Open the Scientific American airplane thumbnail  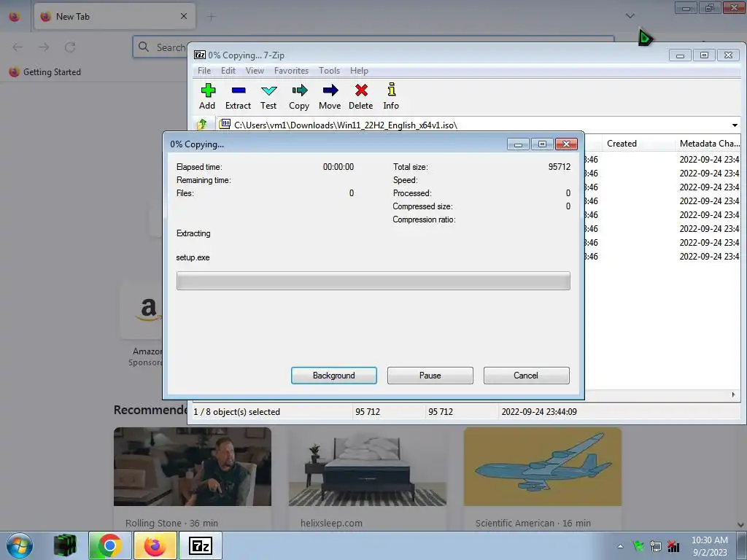(x=543, y=467)
